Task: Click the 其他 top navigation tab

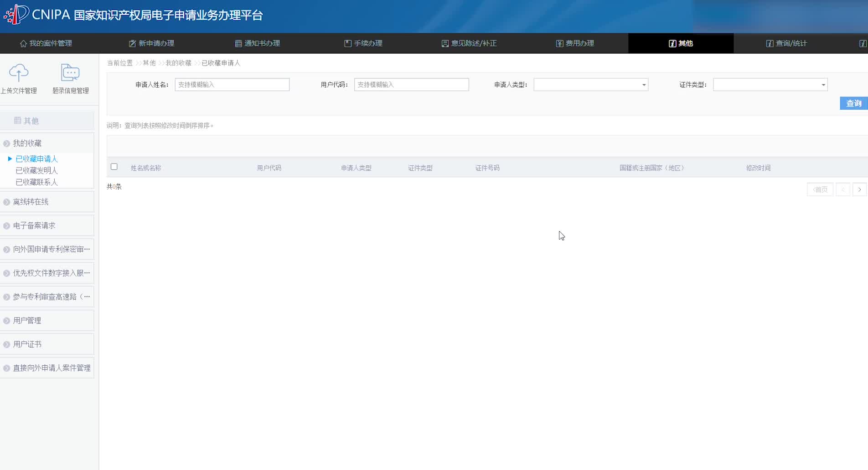Action: (x=681, y=43)
